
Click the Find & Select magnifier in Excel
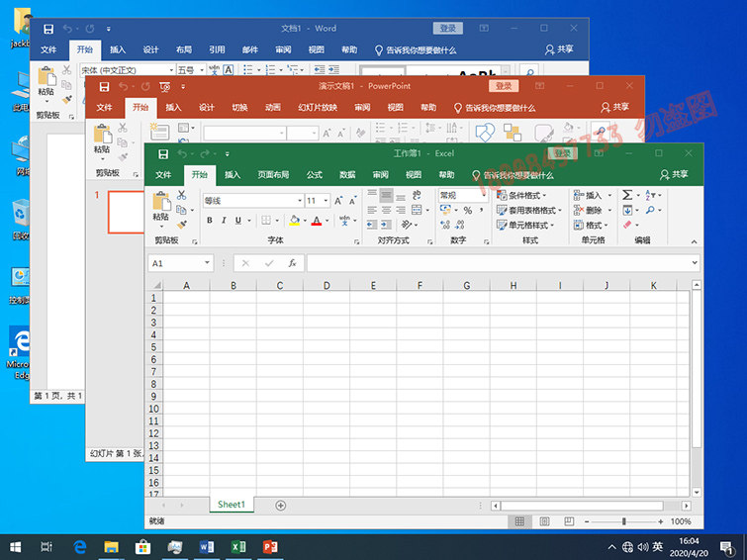[650, 210]
